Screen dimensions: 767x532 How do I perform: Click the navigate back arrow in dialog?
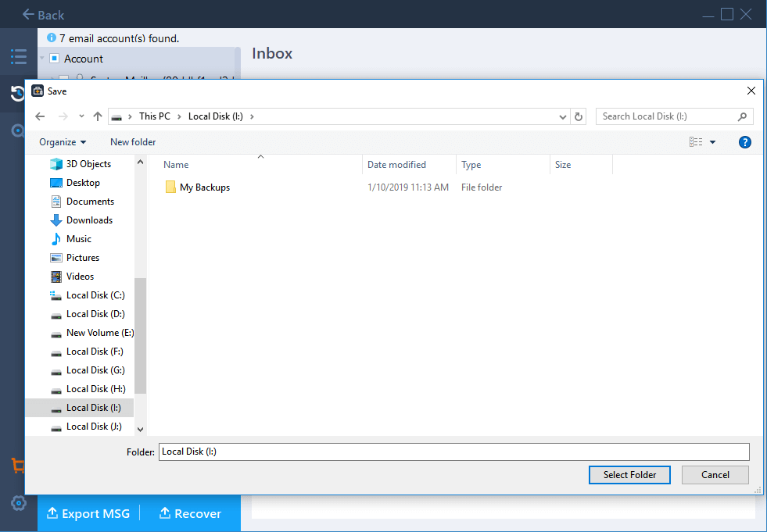[41, 116]
